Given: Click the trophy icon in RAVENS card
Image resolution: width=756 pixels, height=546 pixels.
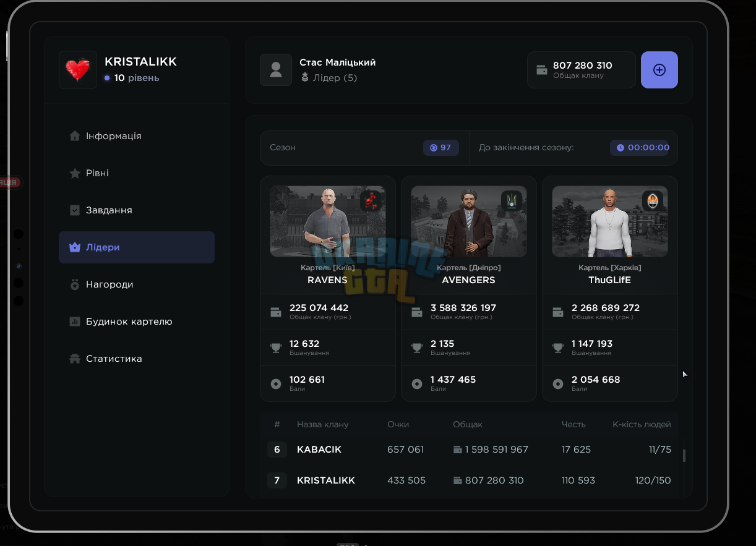Looking at the screenshot, I should [x=276, y=348].
